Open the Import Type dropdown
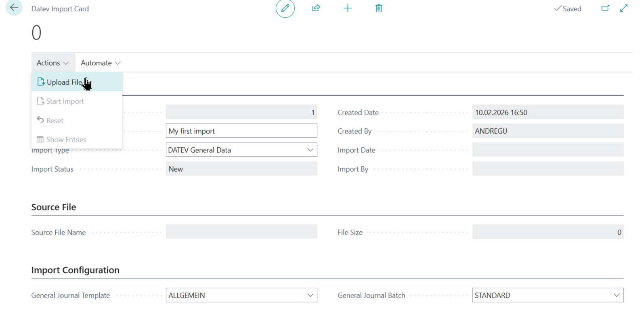Screen dimensions: 644x310 point(310,150)
